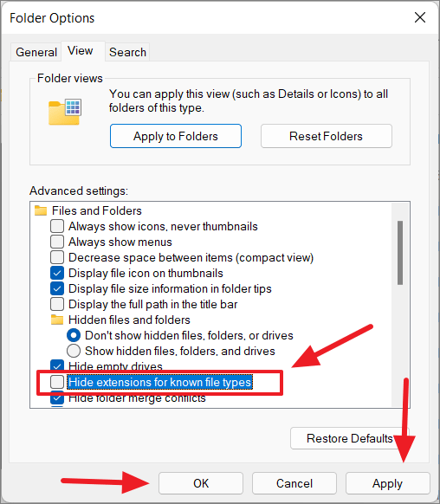The height and width of the screenshot is (504, 440).
Task: Uncheck Display file icon on thumbnails
Action: (x=57, y=273)
